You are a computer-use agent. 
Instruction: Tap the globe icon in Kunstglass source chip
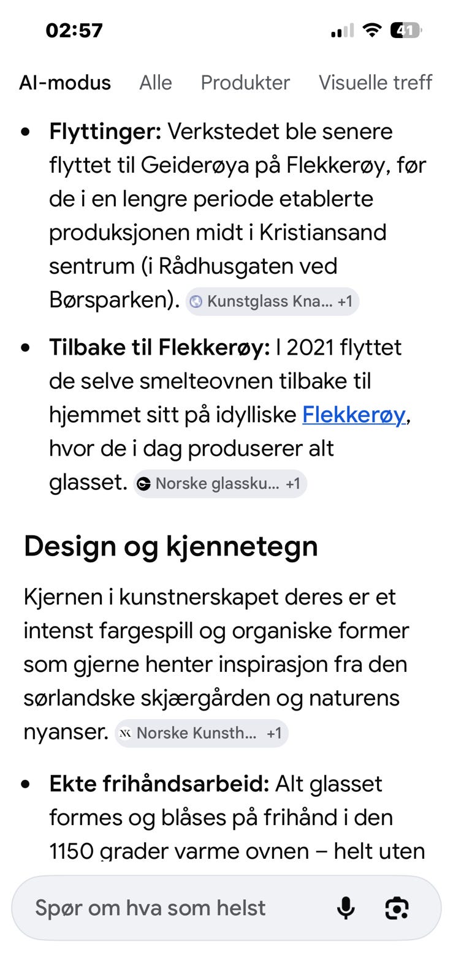click(x=196, y=301)
